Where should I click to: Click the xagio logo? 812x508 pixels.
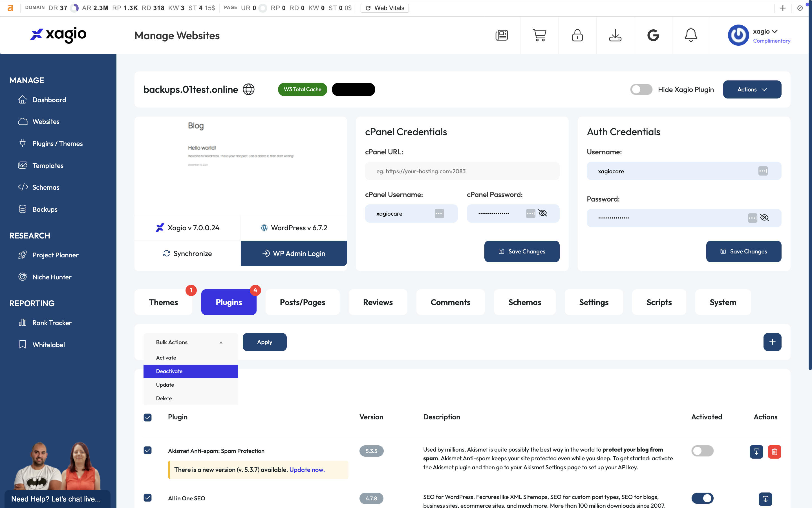pyautogui.click(x=58, y=35)
